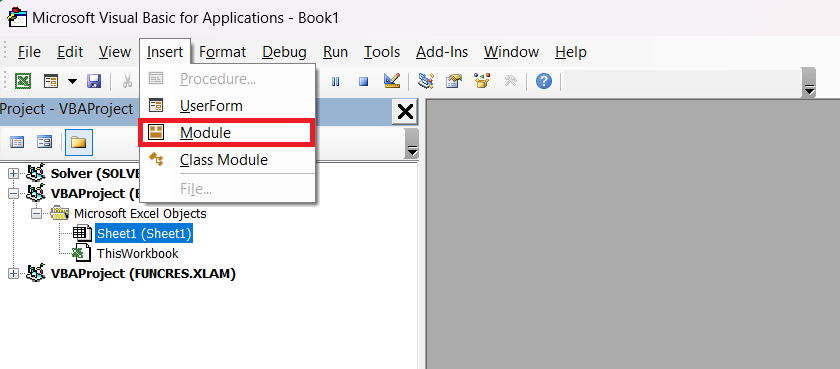840x369 pixels.
Task: Open Project Explorer toolbar icon
Action: (426, 81)
